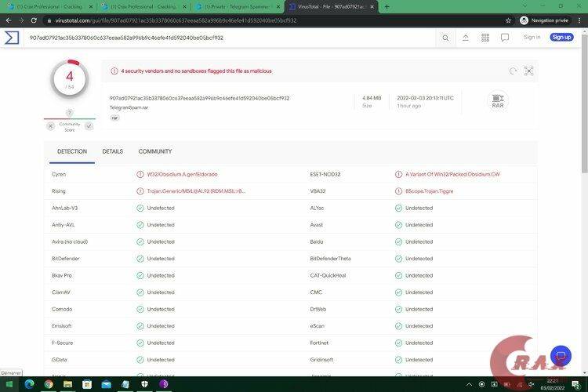
Task: Click the upload file icon in header
Action: 466,38
